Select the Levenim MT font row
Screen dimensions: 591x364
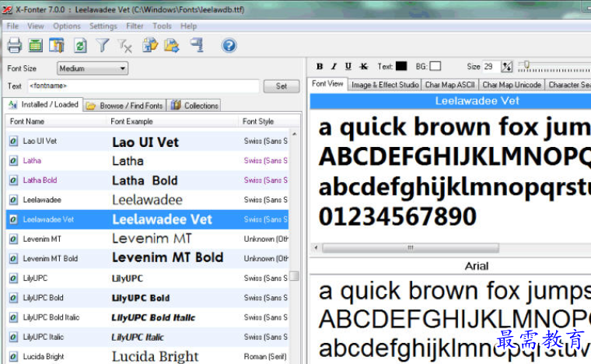point(148,239)
